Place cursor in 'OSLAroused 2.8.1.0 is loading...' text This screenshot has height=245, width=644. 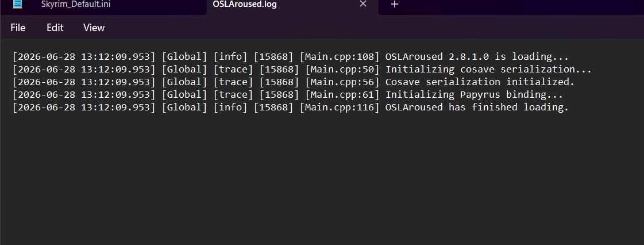coord(477,57)
